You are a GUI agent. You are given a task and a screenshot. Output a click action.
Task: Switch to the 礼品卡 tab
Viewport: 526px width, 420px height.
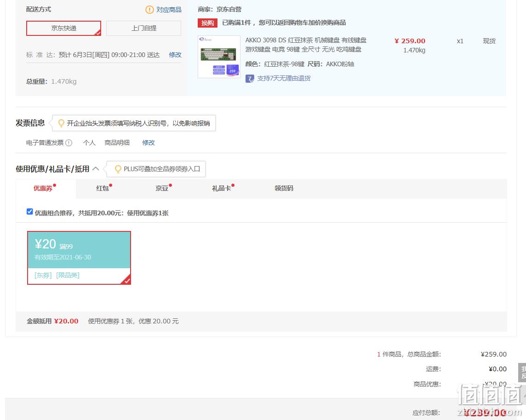point(222,188)
